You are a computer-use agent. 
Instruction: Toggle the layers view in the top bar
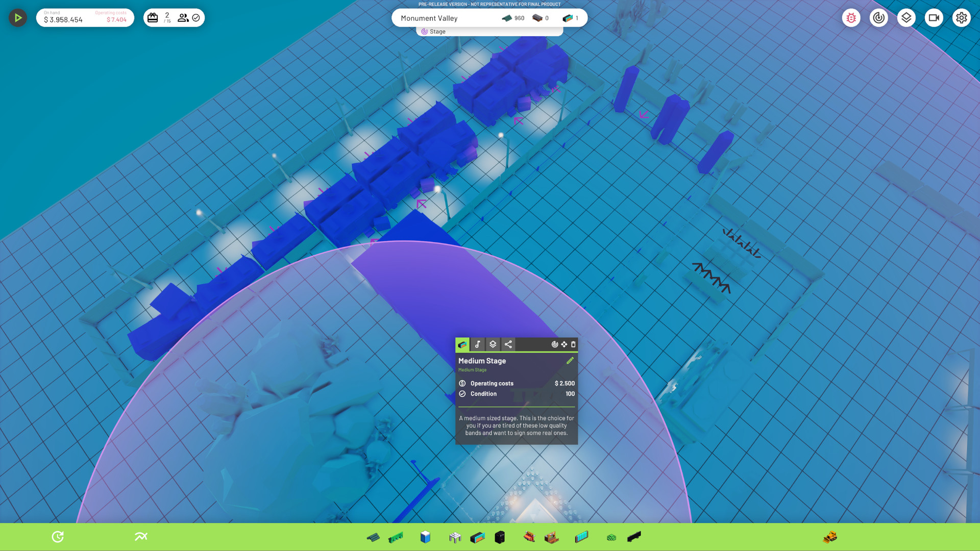pos(906,18)
